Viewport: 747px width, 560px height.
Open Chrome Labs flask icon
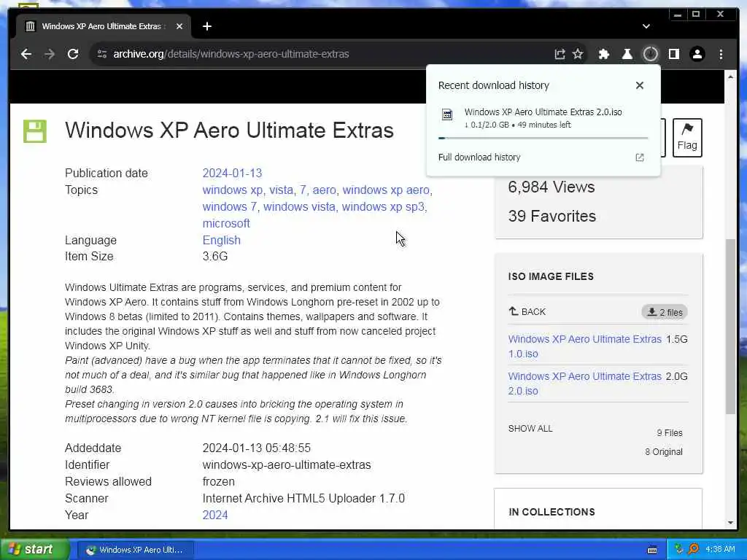coord(627,54)
